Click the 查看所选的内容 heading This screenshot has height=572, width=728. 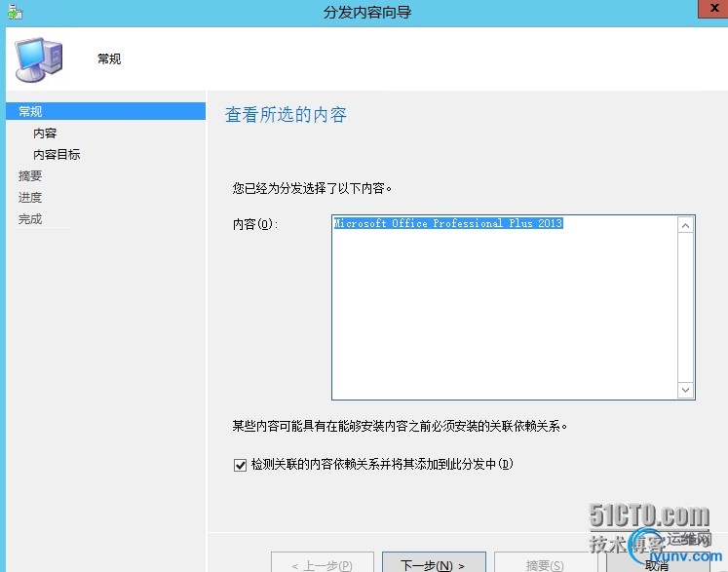pyautogui.click(x=286, y=115)
